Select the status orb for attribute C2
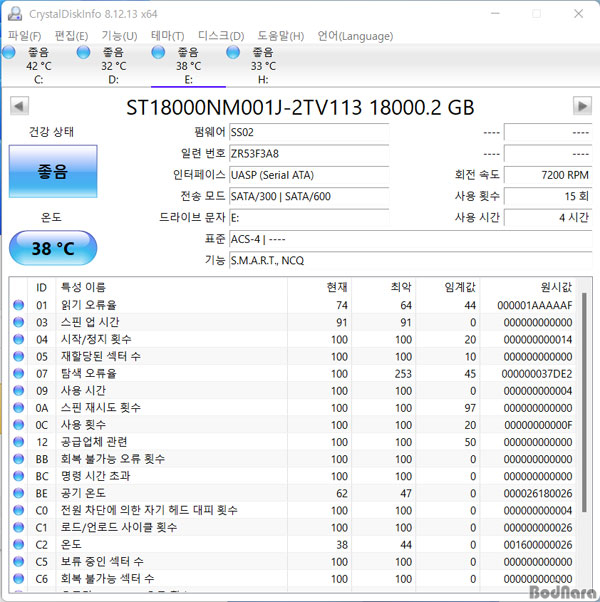 point(18,544)
